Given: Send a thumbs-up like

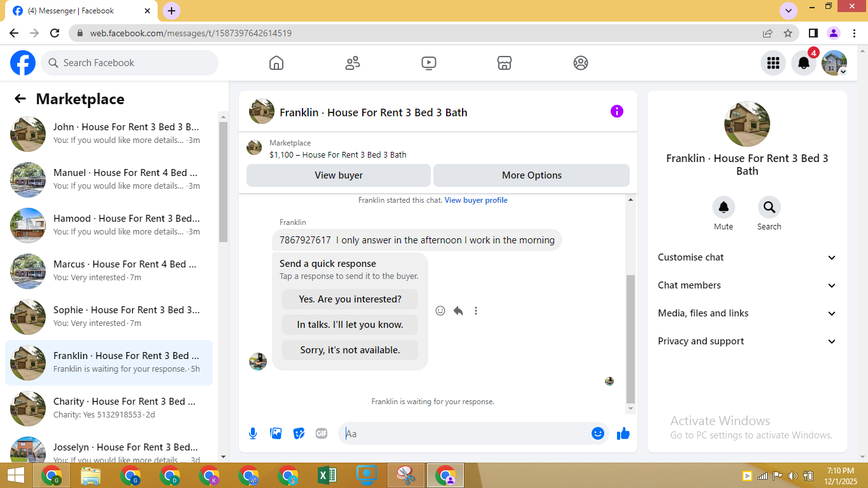Looking at the screenshot, I should tap(623, 433).
